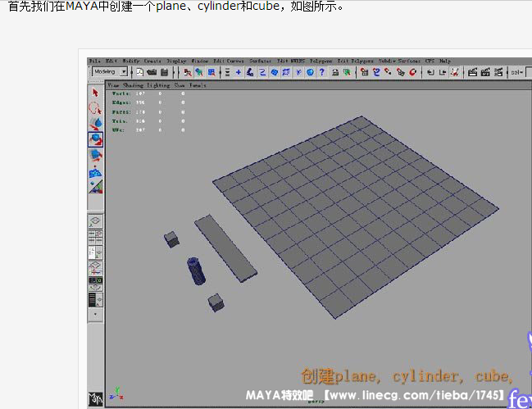
Task: Click the surfaces selection mask icon
Action: click(x=275, y=72)
